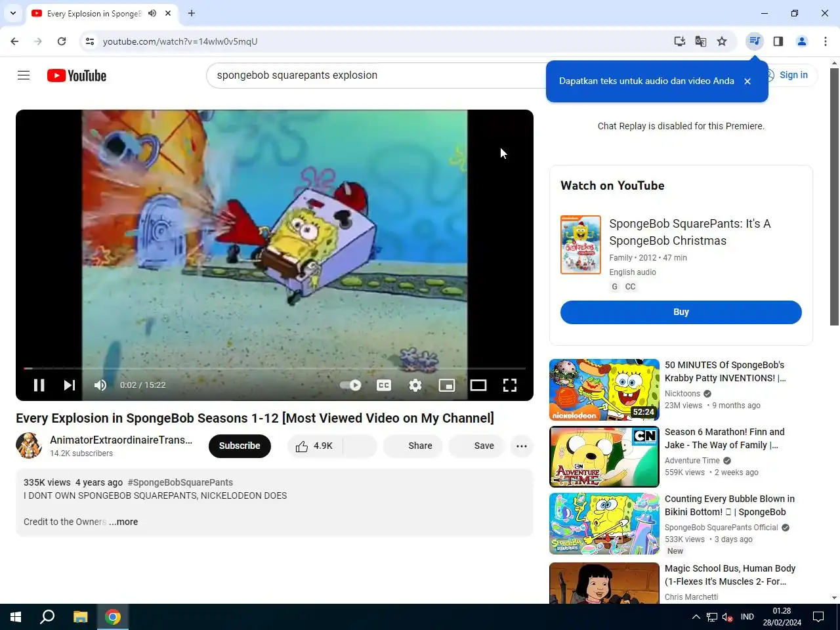Toggle the autoplay switch

(x=350, y=385)
